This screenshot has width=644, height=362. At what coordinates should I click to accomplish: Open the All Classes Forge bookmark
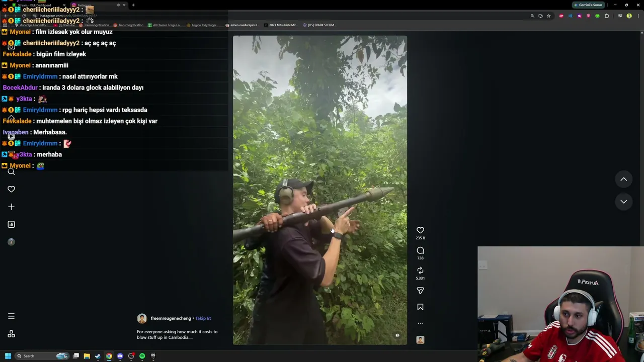tap(165, 25)
